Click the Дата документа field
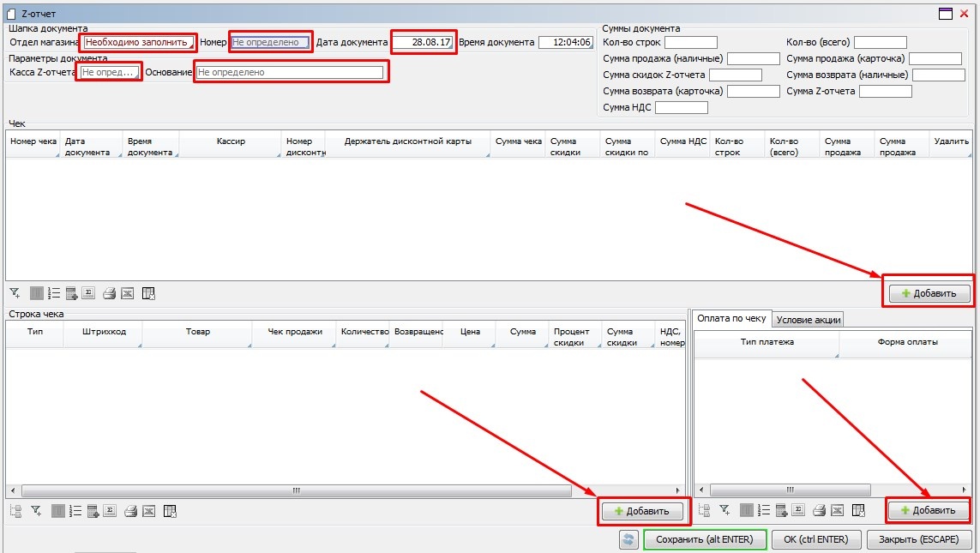 [x=423, y=42]
